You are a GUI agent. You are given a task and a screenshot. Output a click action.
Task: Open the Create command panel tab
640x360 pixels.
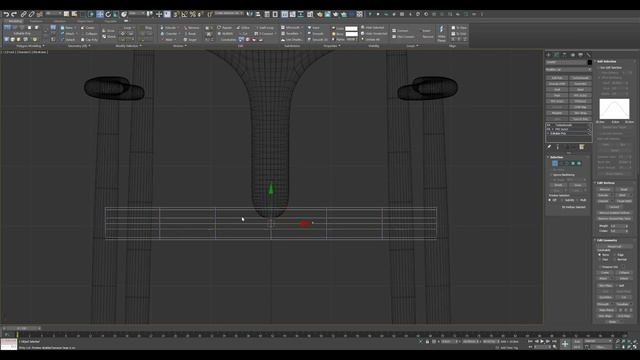click(549, 55)
